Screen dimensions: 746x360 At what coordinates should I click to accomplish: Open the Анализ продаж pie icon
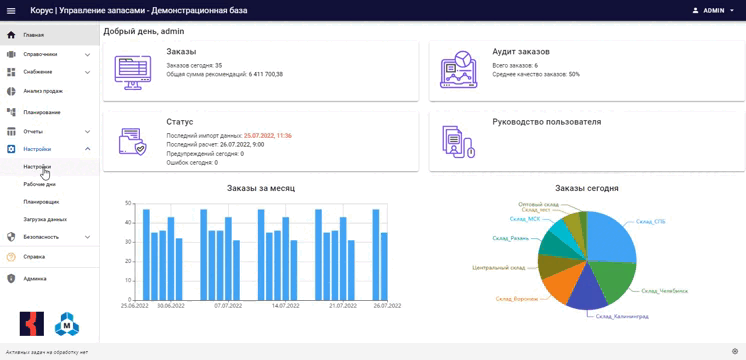tap(11, 91)
